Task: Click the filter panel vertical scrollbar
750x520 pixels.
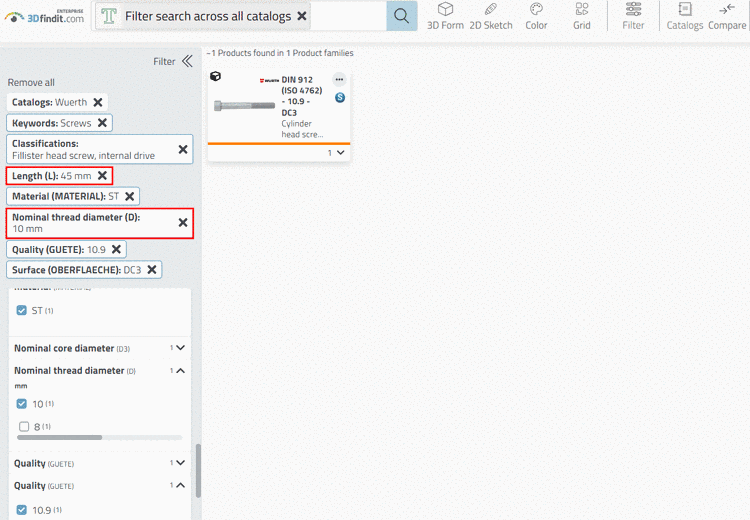Action: (x=198, y=471)
